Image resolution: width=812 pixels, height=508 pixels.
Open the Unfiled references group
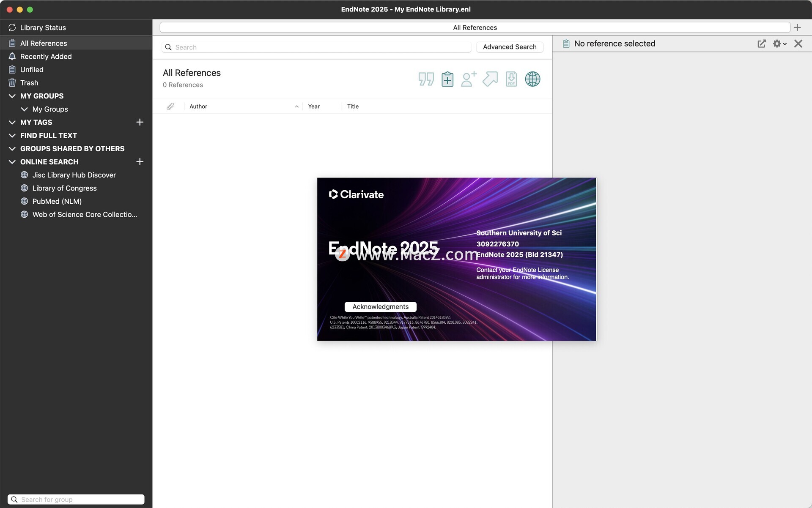(76, 69)
